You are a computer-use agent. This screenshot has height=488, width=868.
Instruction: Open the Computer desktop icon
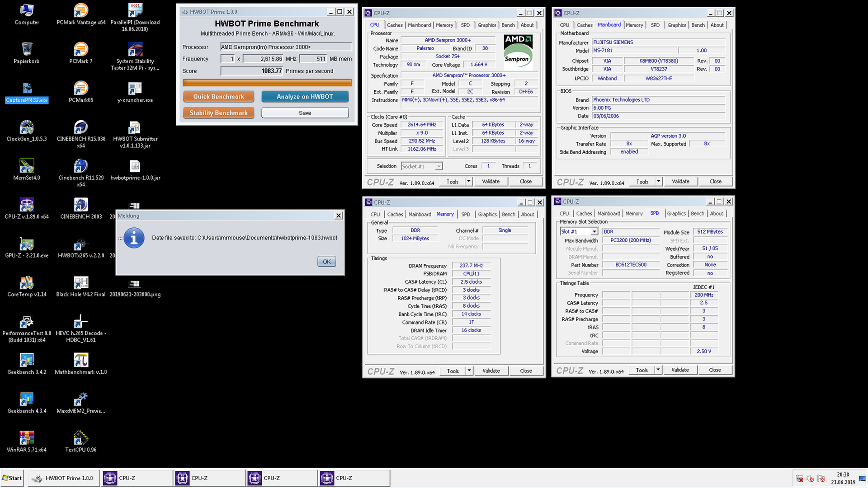(27, 14)
